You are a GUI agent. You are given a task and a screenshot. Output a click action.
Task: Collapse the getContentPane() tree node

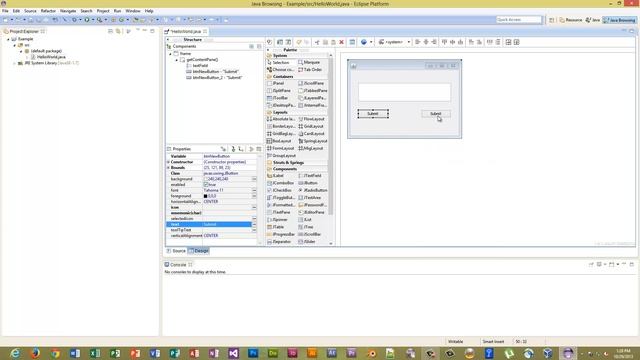click(177, 60)
